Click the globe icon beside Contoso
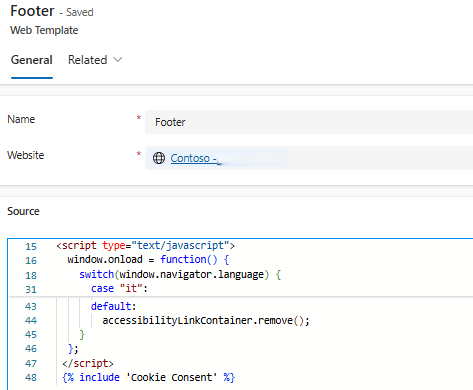This screenshot has height=390, width=473. [x=159, y=158]
